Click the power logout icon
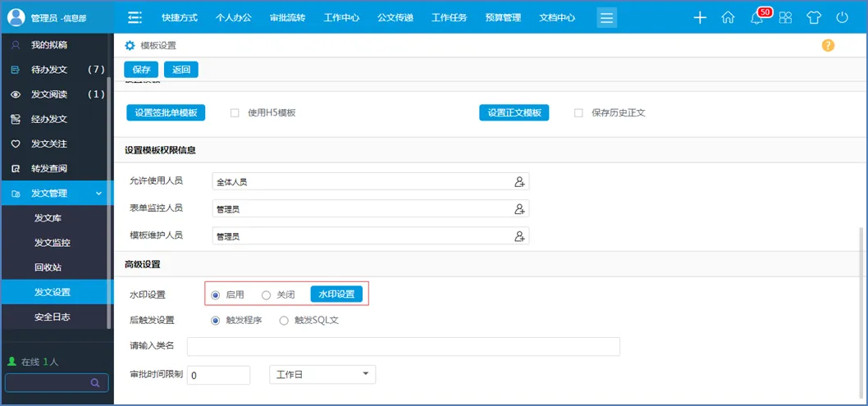This screenshot has width=868, height=406. 842,18
